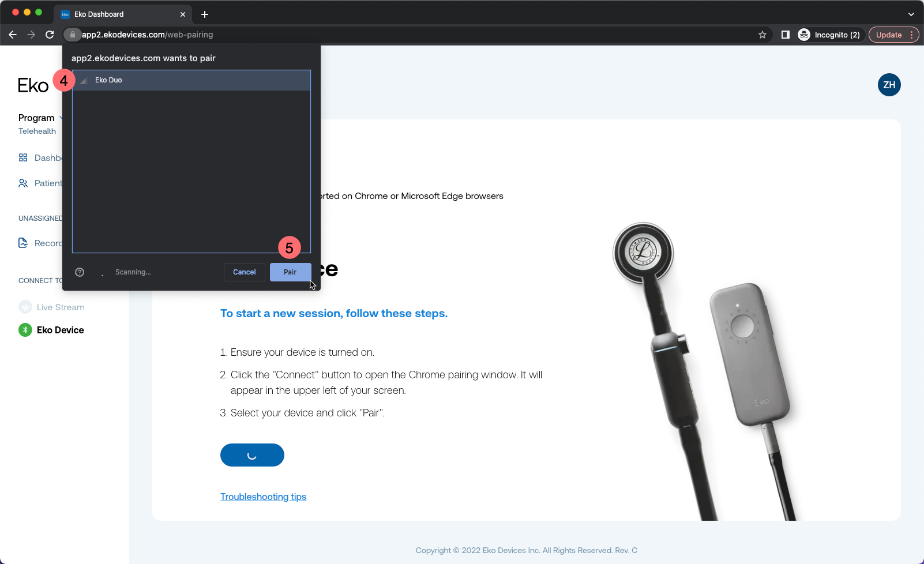This screenshot has width=924, height=564.
Task: Click the Patients icon in the sidebar
Action: click(x=23, y=183)
